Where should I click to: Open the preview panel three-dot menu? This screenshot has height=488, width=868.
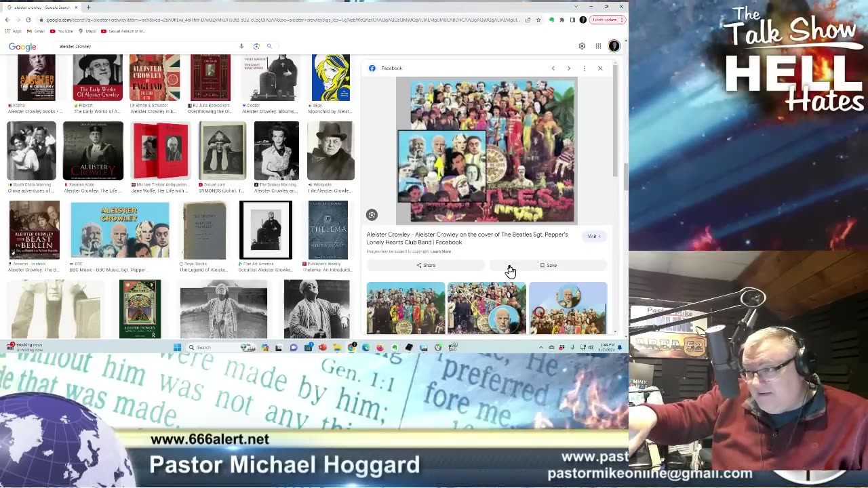[x=584, y=68]
